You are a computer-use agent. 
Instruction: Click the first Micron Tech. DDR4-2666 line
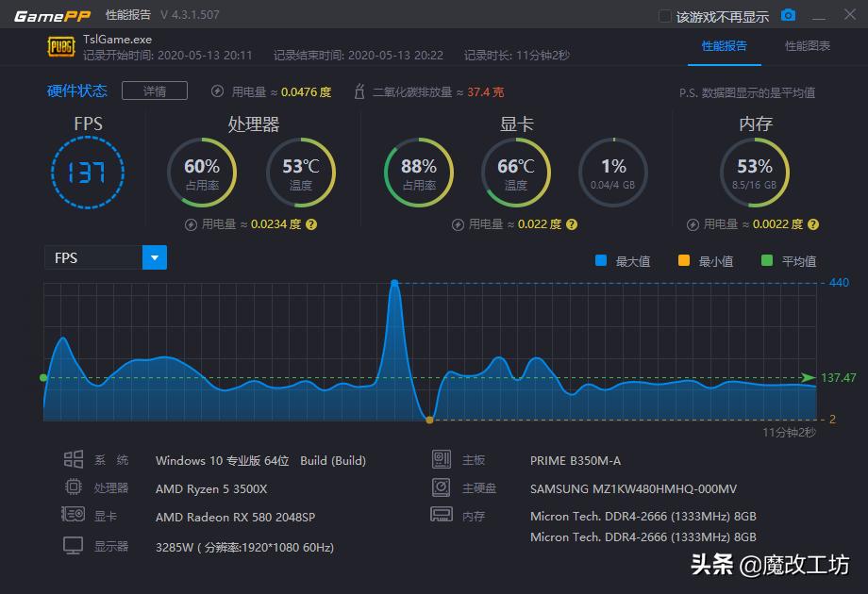pyautogui.click(x=643, y=516)
